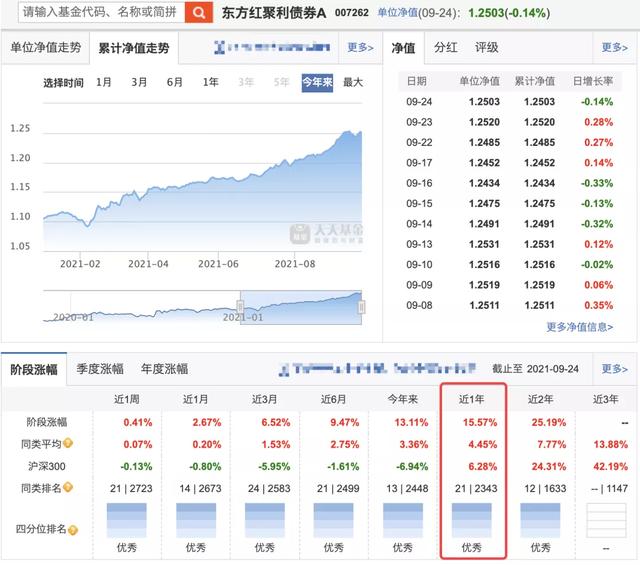Select the 今年来 time range

pos(317,83)
